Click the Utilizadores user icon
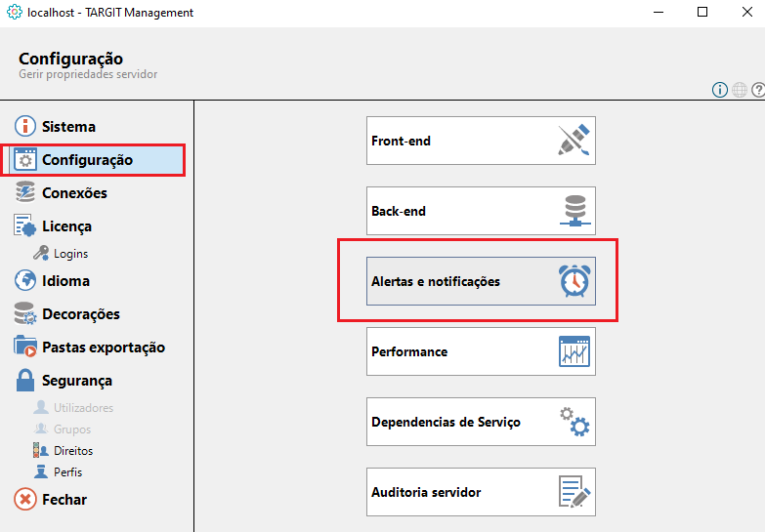The height and width of the screenshot is (532, 765). click(x=41, y=407)
